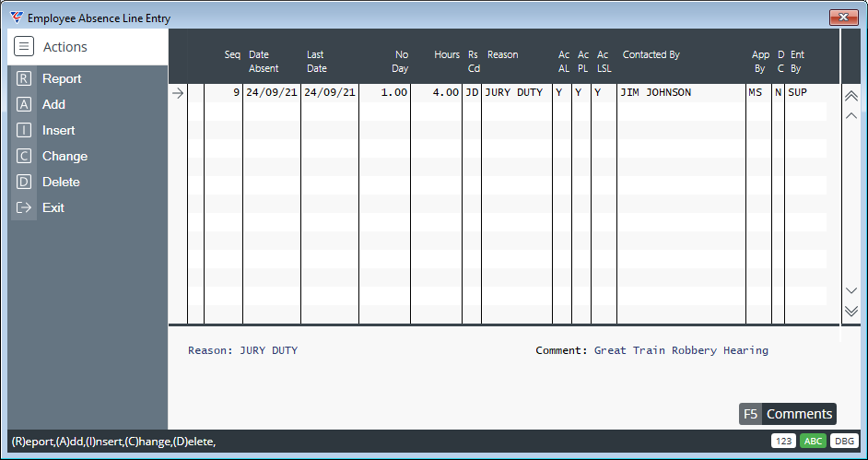The image size is (868, 460).
Task: Open the F5 Comments button
Action: click(x=788, y=414)
